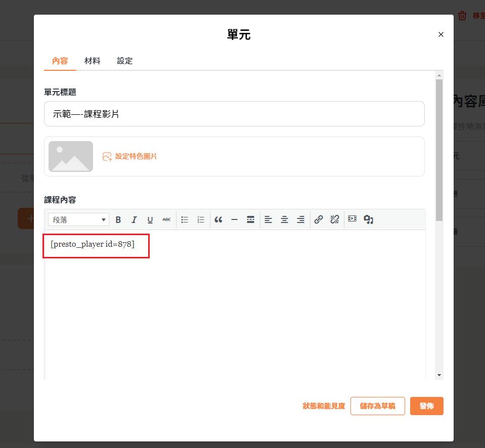485x448 pixels.
Task: Click the 發佈 publish button
Action: 426,406
